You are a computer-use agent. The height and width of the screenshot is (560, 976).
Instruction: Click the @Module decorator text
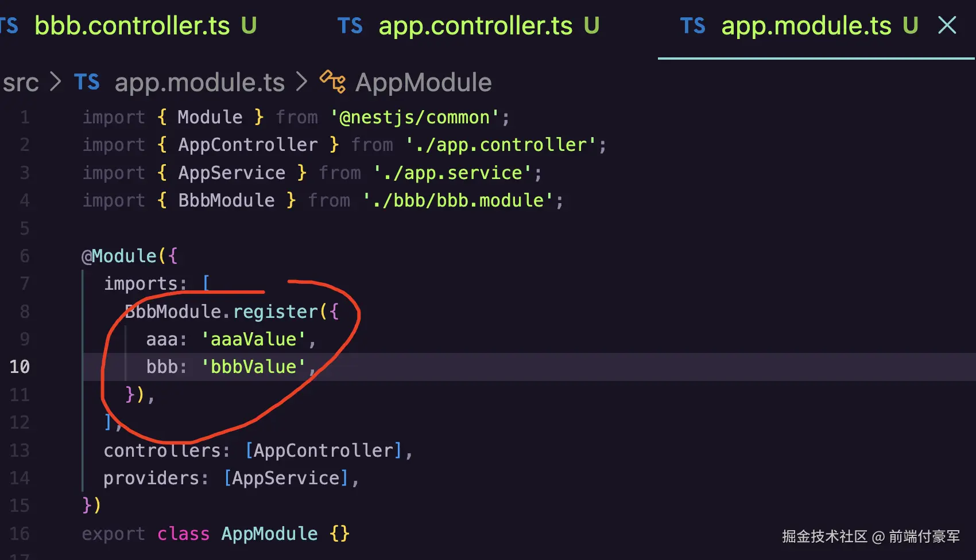pyautogui.click(x=119, y=256)
